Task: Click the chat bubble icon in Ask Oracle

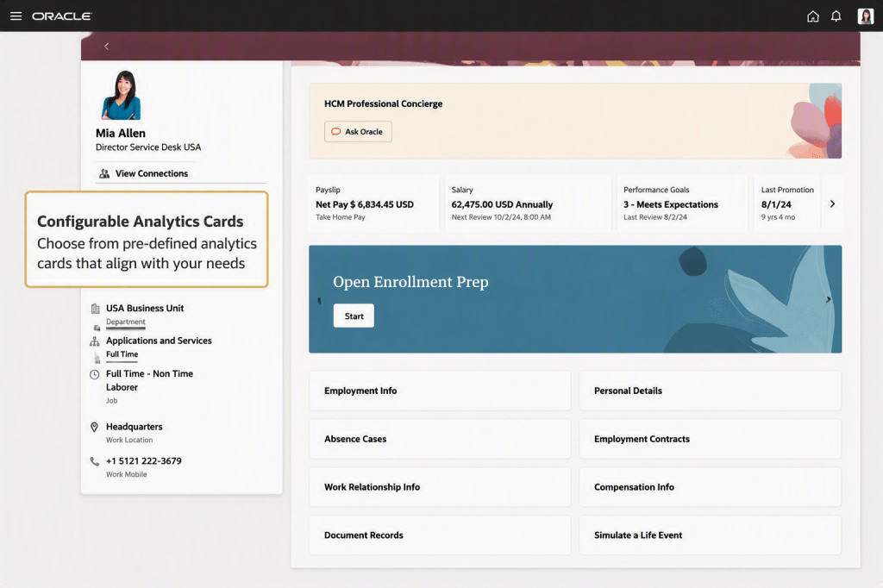Action: [x=336, y=132]
